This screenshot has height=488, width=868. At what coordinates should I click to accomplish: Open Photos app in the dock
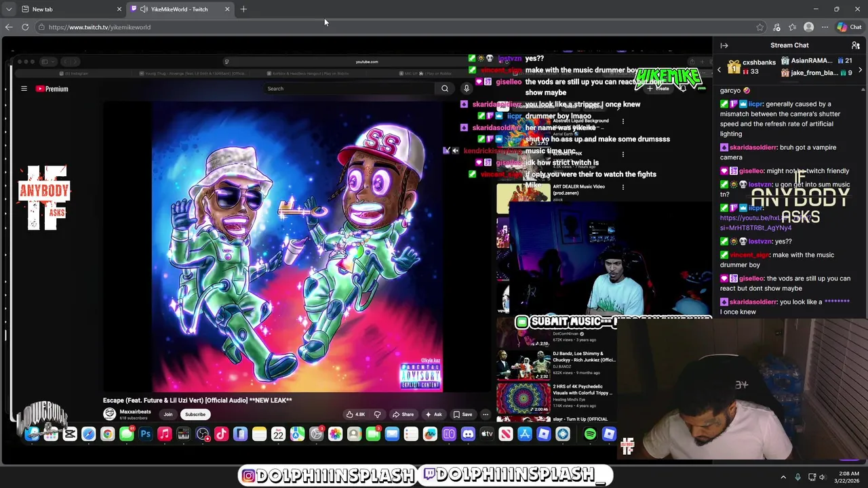tap(335, 434)
